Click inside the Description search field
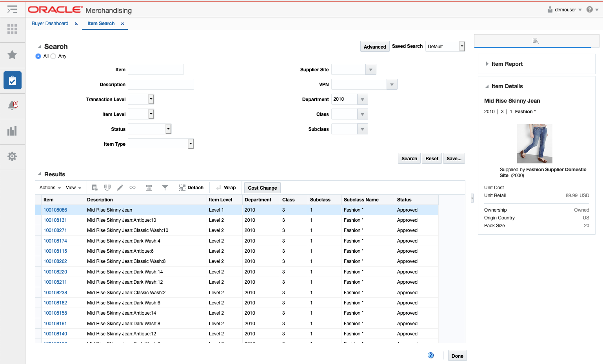Image resolution: width=603 pixels, height=364 pixels. pyautogui.click(x=161, y=84)
